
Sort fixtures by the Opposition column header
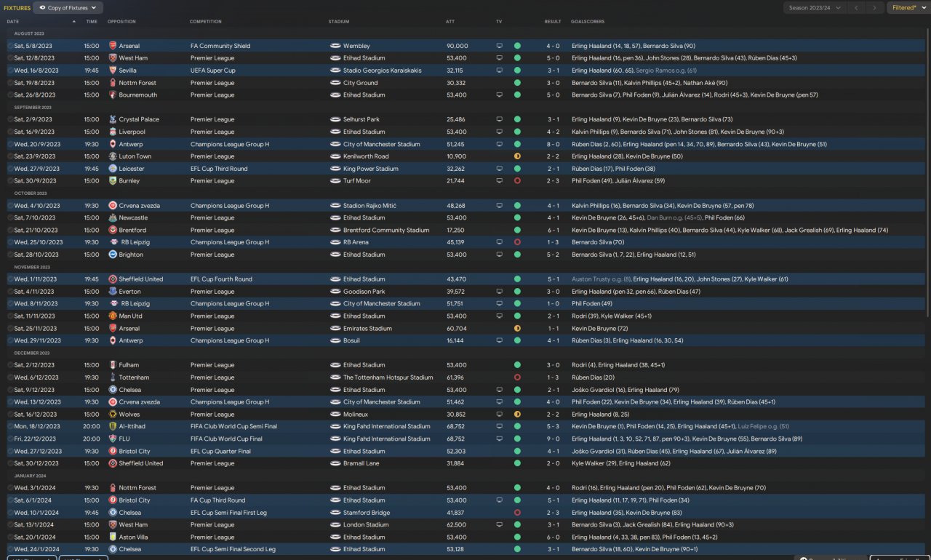[x=121, y=22]
